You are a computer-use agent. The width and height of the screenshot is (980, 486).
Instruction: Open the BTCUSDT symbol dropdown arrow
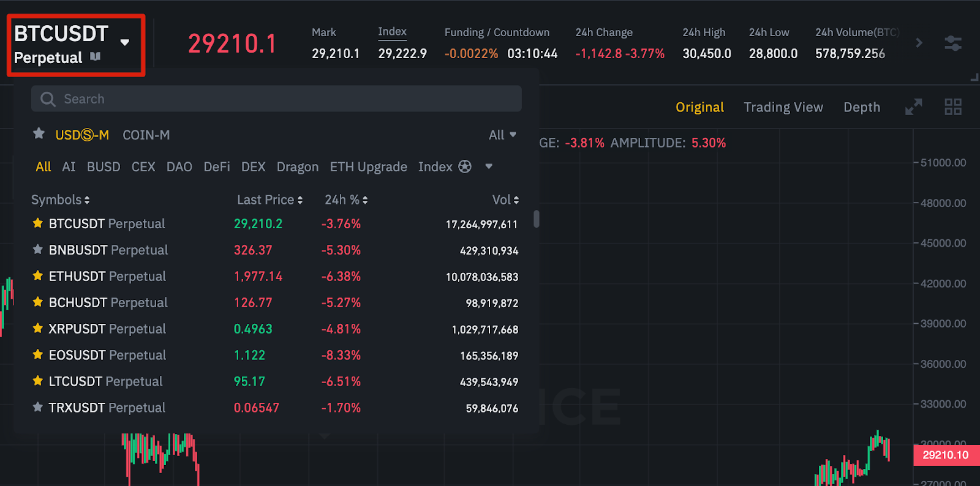coord(125,43)
